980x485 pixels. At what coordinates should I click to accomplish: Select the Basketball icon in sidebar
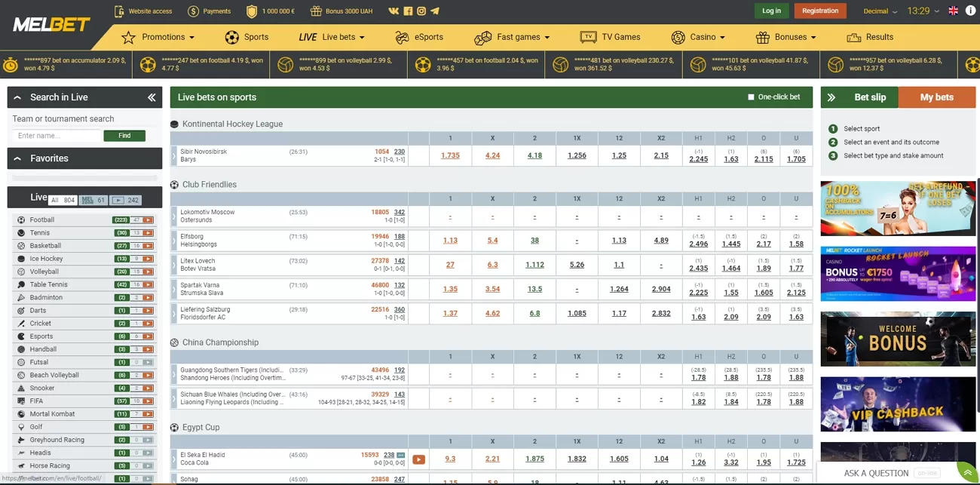(21, 246)
